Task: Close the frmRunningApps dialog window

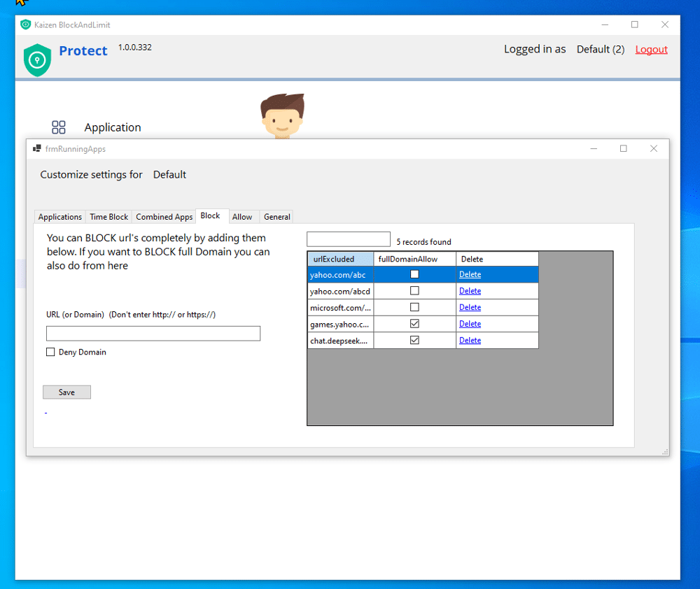Action: (653, 148)
